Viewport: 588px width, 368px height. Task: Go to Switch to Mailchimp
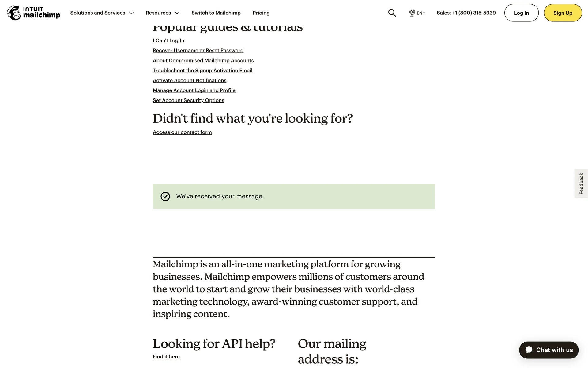point(216,13)
